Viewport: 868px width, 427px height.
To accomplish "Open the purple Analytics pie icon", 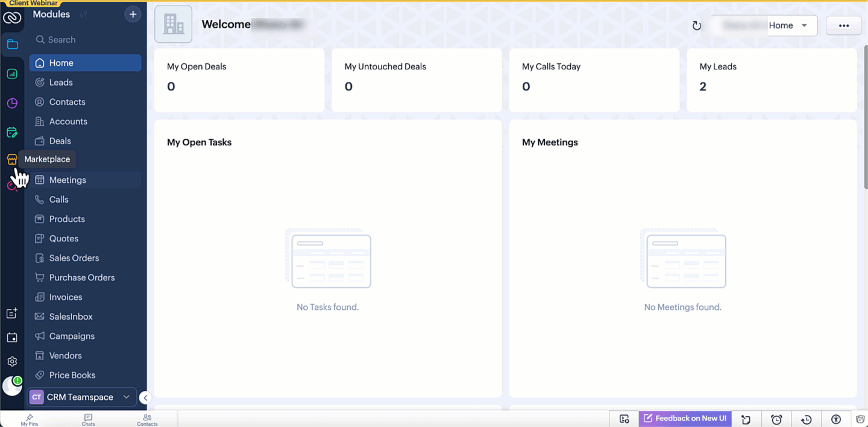I will (x=12, y=103).
